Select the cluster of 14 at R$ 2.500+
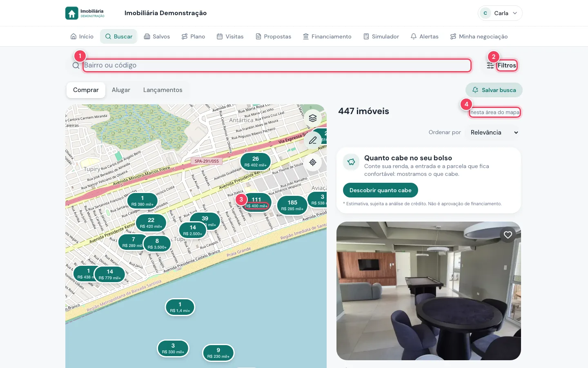This screenshot has width=588, height=368. [x=193, y=230]
